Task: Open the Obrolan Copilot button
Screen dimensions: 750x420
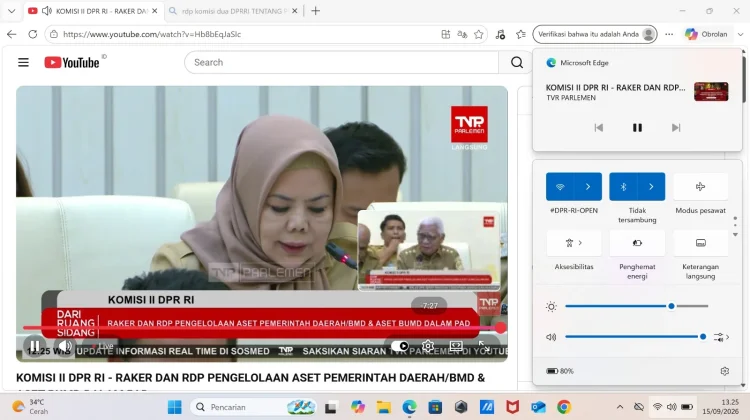Action: [x=706, y=34]
